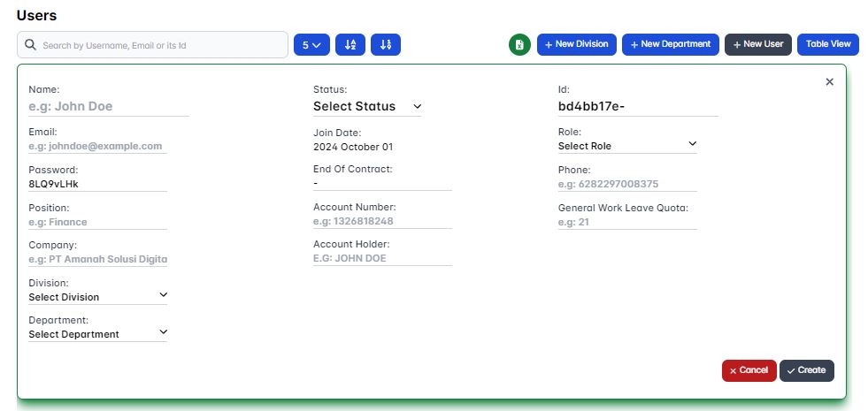Click the green Excel export icon
The image size is (868, 411).
click(519, 44)
